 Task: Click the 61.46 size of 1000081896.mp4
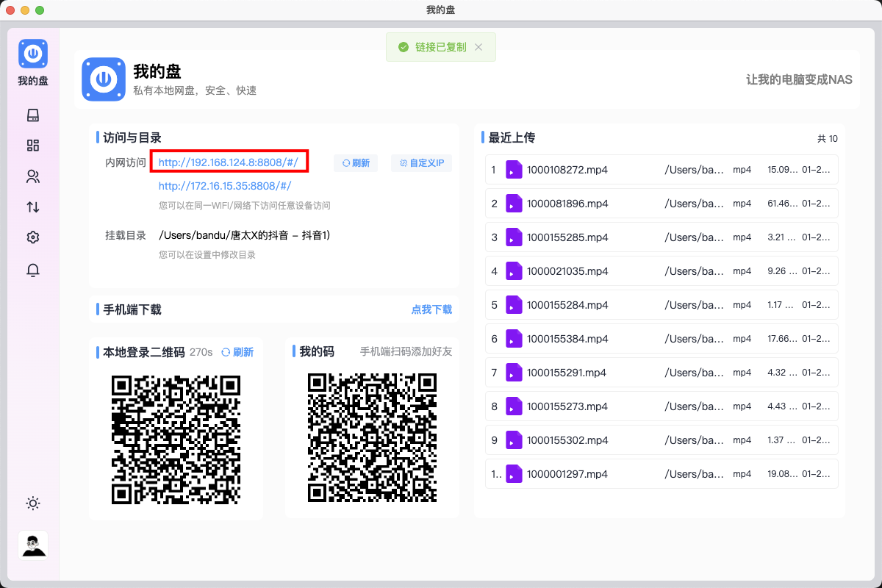point(783,204)
